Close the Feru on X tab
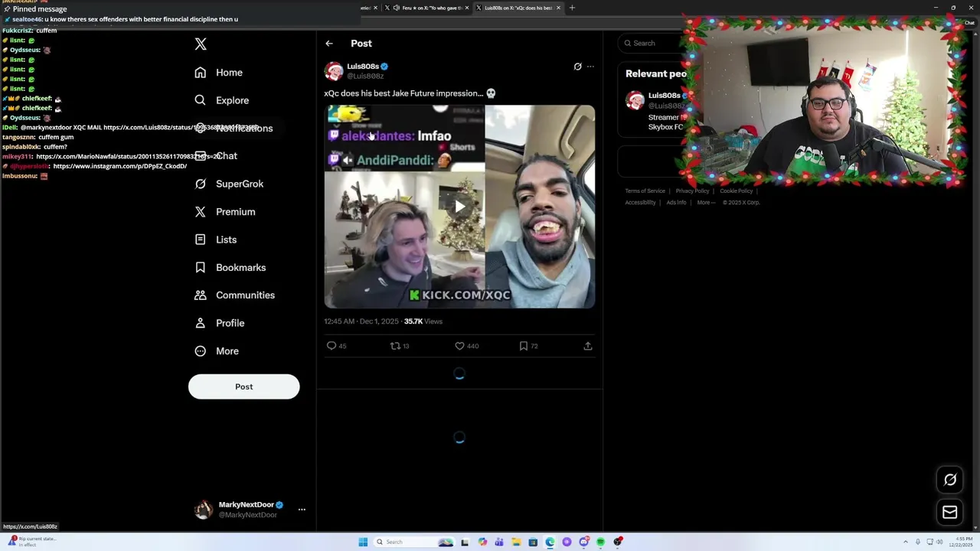Viewport: 980px width, 551px height. (x=467, y=8)
